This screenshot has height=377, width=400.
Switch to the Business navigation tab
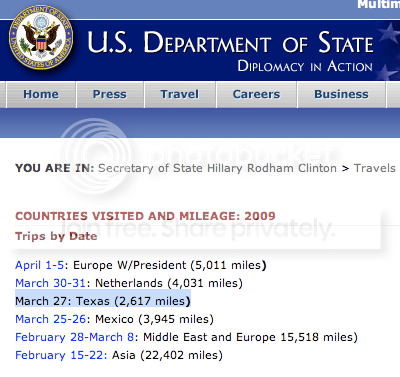point(341,94)
